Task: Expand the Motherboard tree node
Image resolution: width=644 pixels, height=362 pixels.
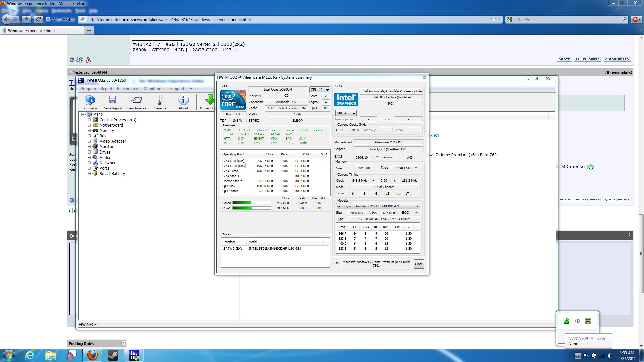Action: point(89,125)
